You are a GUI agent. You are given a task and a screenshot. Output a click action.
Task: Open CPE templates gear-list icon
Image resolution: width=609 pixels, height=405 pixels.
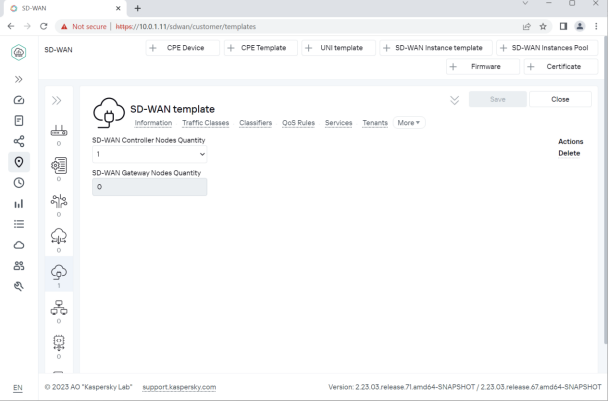[x=59, y=165]
